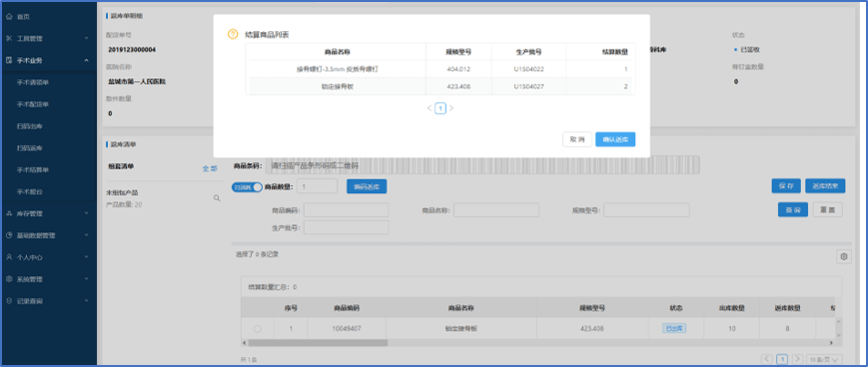
Task: Select radio button for row 10049407
Action: 258,329
